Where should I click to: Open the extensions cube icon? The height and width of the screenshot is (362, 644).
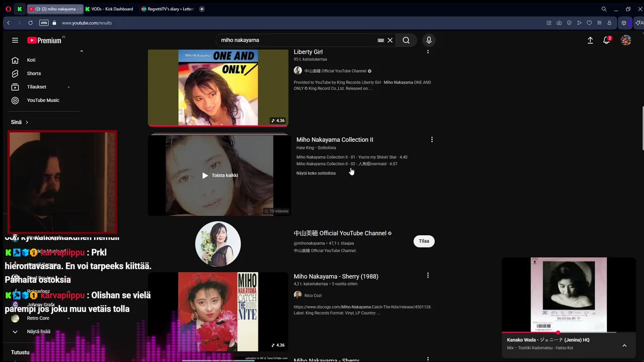[x=624, y=23]
